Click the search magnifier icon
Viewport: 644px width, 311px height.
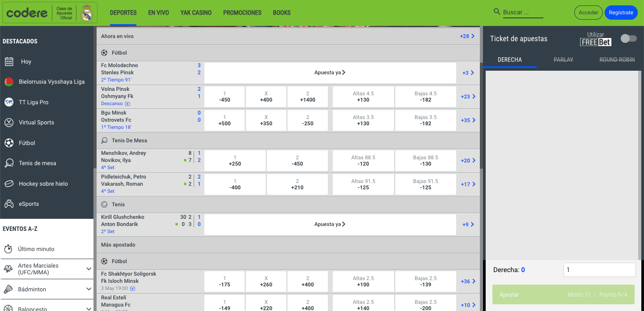(497, 12)
